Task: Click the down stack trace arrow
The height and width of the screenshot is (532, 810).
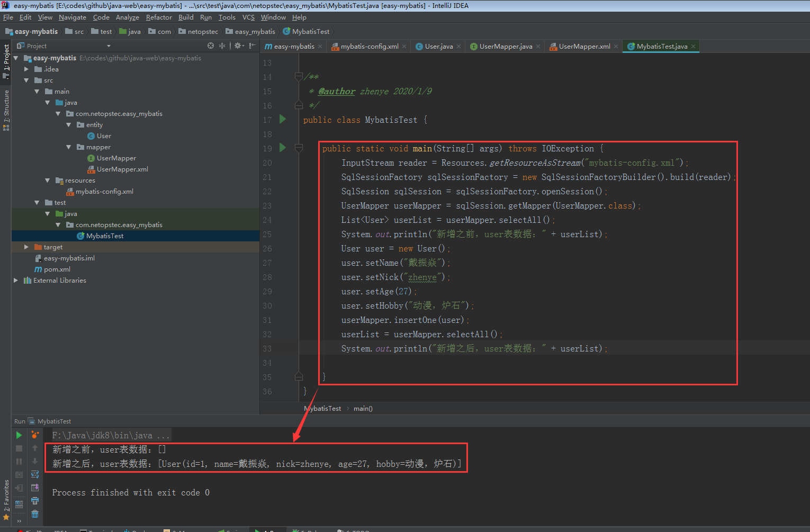Action: pyautogui.click(x=35, y=462)
